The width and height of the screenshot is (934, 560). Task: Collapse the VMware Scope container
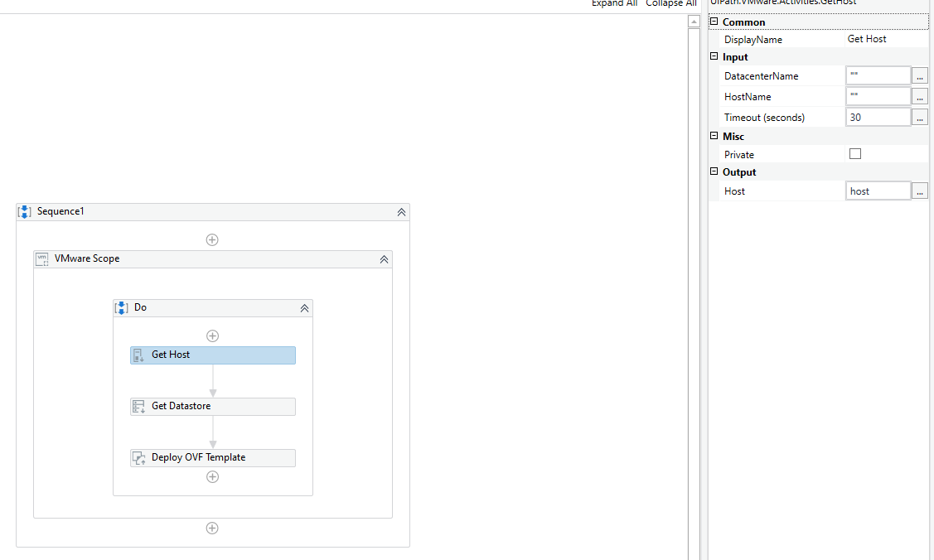click(385, 259)
